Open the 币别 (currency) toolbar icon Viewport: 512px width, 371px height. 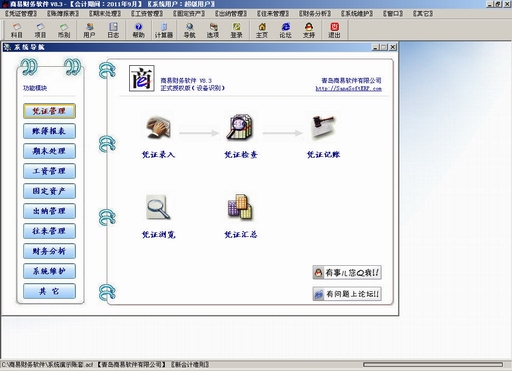[64, 30]
